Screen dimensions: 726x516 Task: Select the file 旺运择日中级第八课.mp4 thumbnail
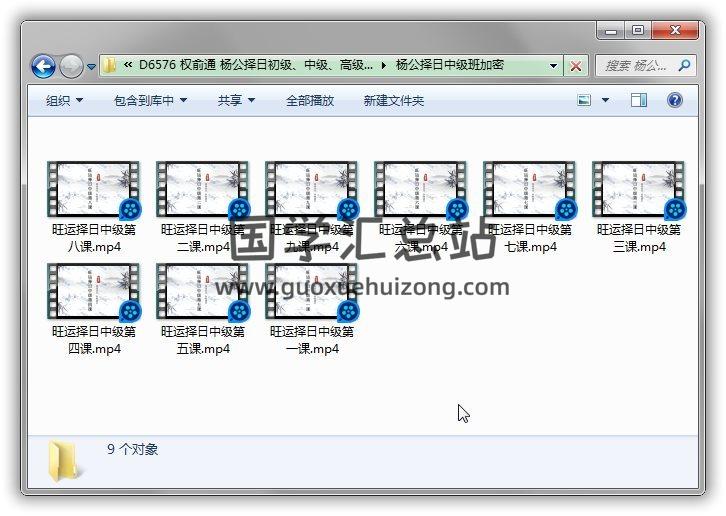coord(93,189)
